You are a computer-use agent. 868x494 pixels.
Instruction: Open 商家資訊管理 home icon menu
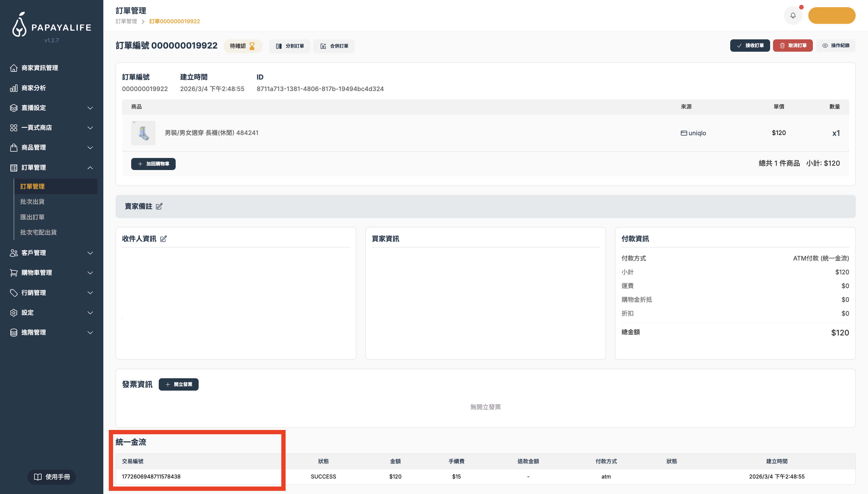(x=34, y=68)
